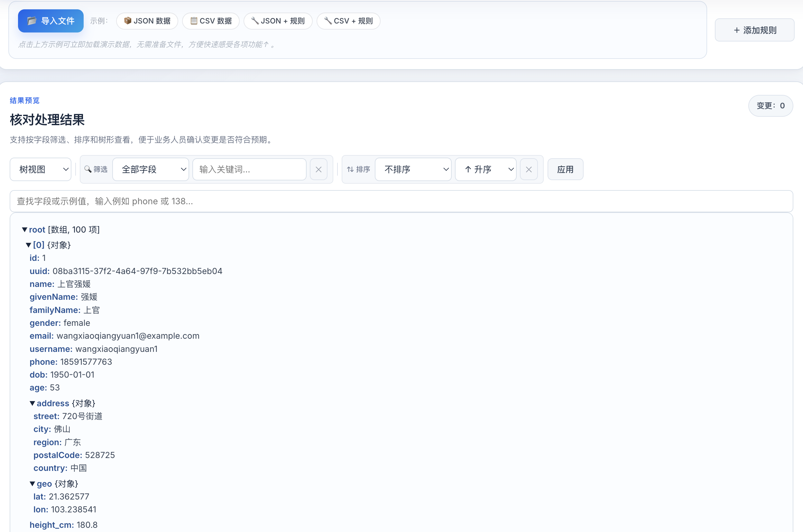Collapse the geo object node
803x532 pixels.
pos(32,483)
